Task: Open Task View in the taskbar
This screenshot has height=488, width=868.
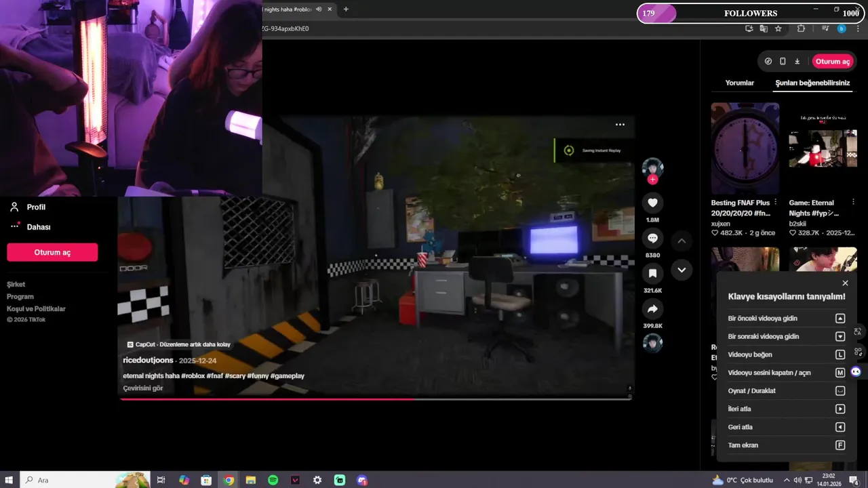Action: (x=161, y=480)
